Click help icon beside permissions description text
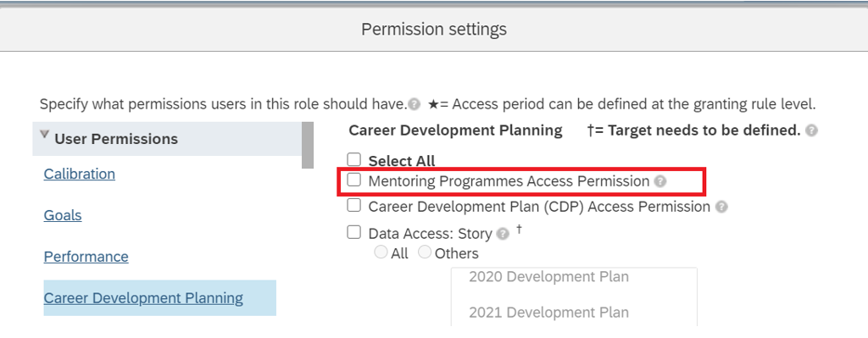Viewport: 868px width, 338px height. tap(414, 104)
